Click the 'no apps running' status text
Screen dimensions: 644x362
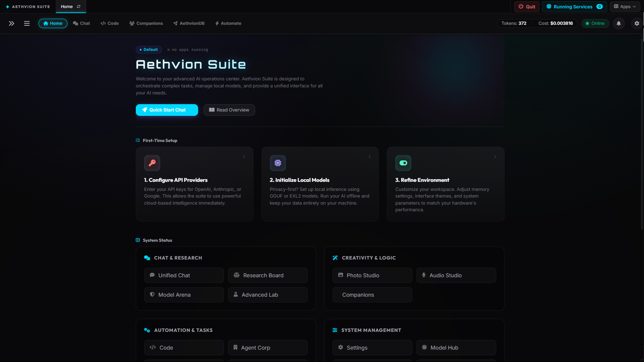click(190, 50)
